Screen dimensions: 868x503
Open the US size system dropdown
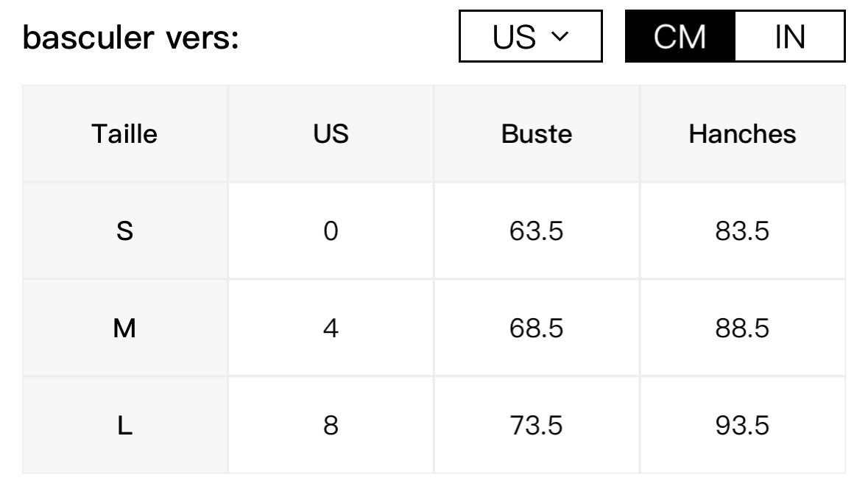[x=530, y=36]
